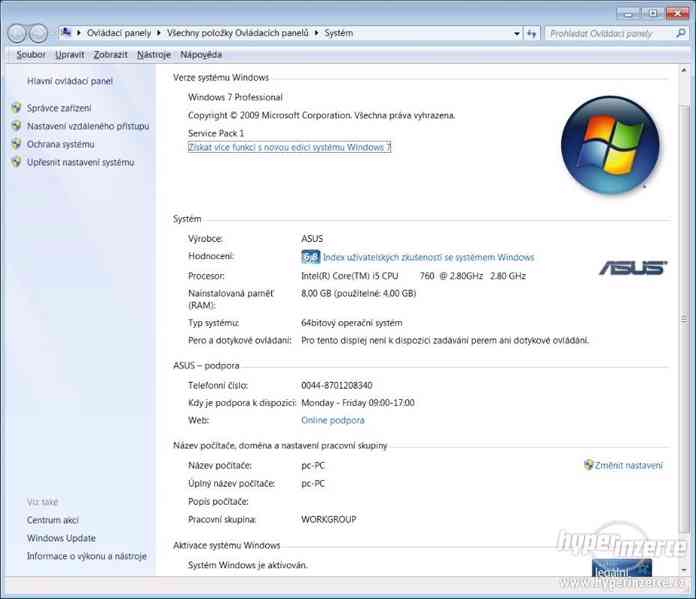This screenshot has width=696, height=599.
Task: Click shield icon beside Ochrana systému
Action: click(16, 144)
